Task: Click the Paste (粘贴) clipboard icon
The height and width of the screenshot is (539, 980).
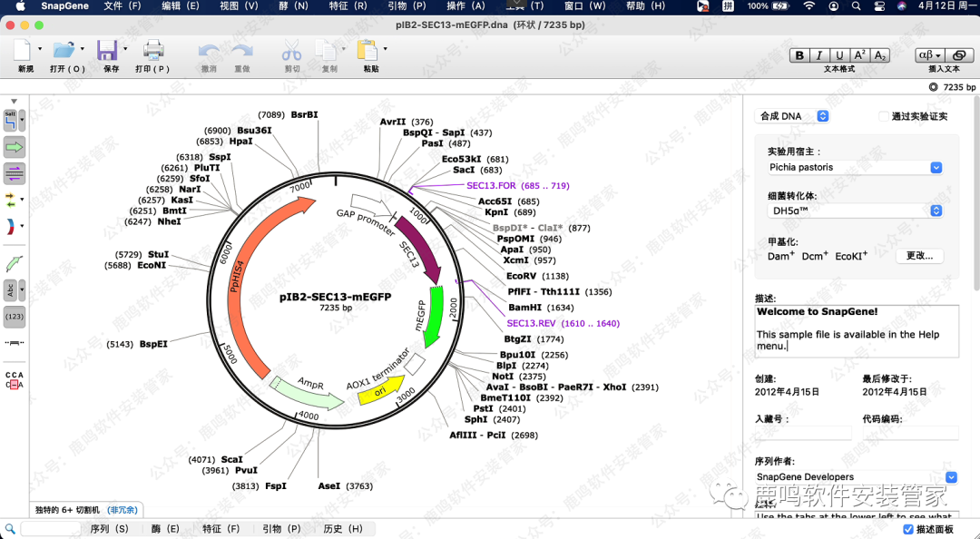Action: click(x=367, y=51)
